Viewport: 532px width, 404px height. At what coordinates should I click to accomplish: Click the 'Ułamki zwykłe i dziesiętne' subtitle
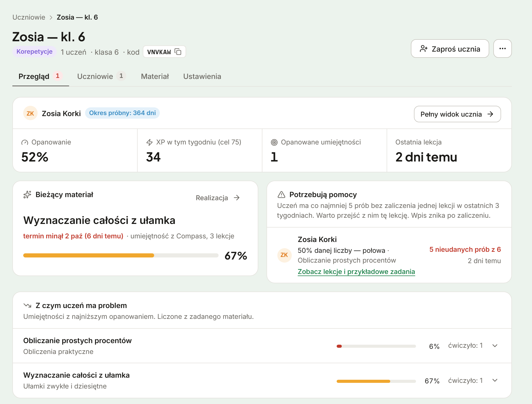click(65, 386)
